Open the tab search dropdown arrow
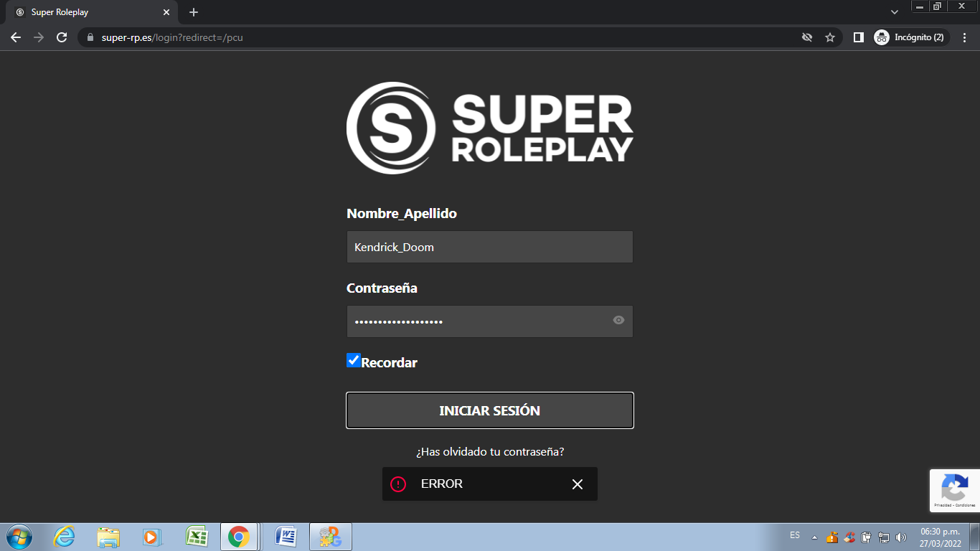 895,12
